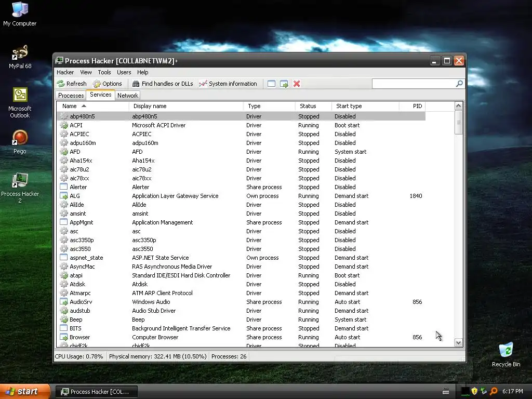Select the Aha154x row
532x399 pixels.
pyautogui.click(x=241, y=161)
